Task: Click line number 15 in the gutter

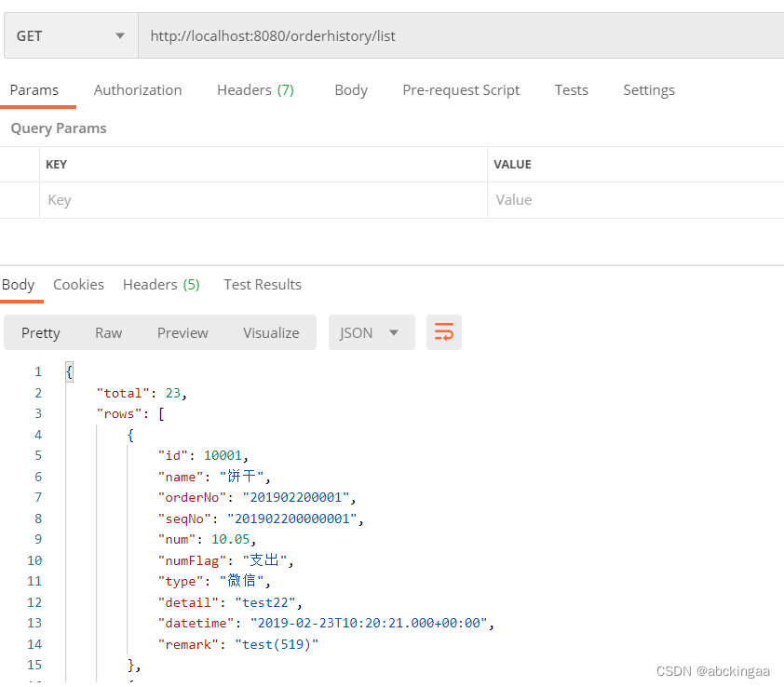Action: coord(34,665)
